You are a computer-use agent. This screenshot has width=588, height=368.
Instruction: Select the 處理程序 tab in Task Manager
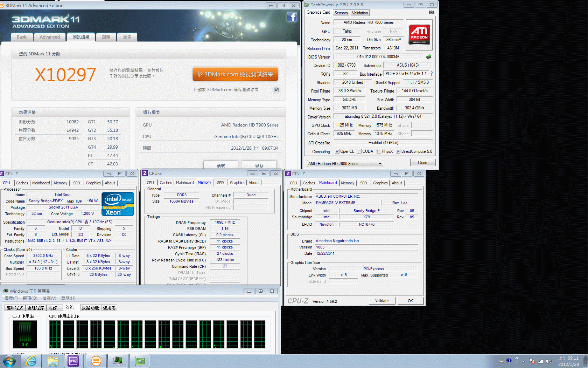pos(36,308)
